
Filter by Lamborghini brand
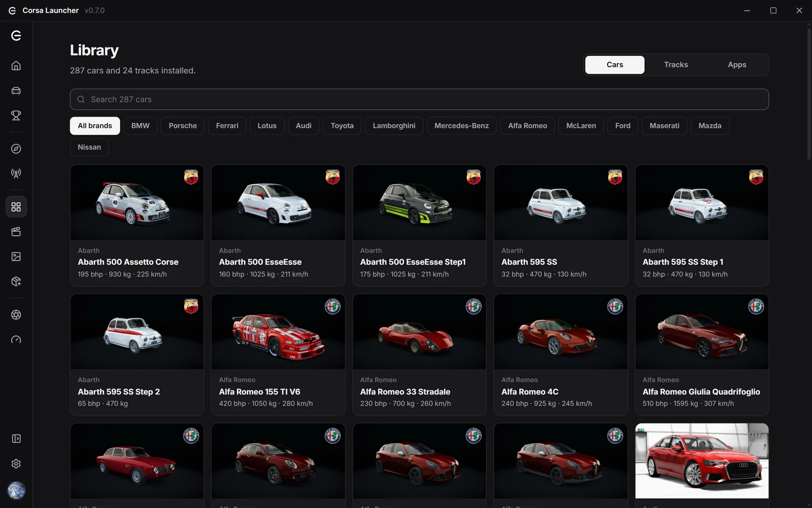coord(394,126)
